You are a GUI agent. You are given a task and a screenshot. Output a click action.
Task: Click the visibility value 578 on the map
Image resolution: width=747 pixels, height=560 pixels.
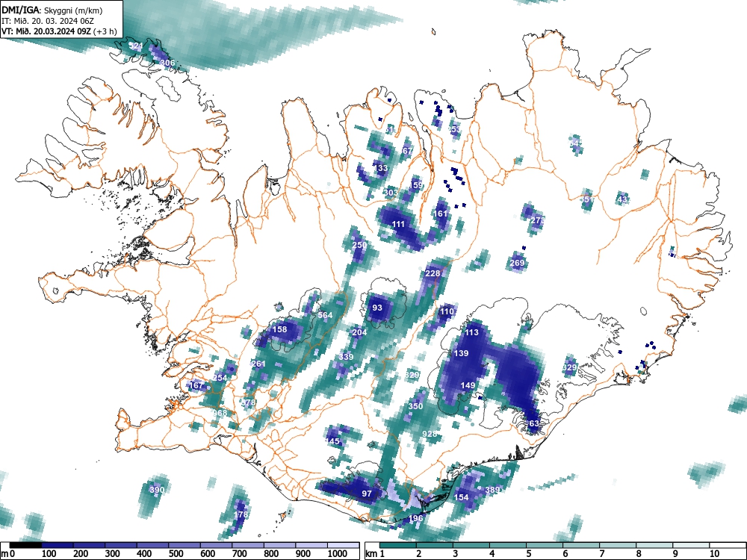point(248,402)
